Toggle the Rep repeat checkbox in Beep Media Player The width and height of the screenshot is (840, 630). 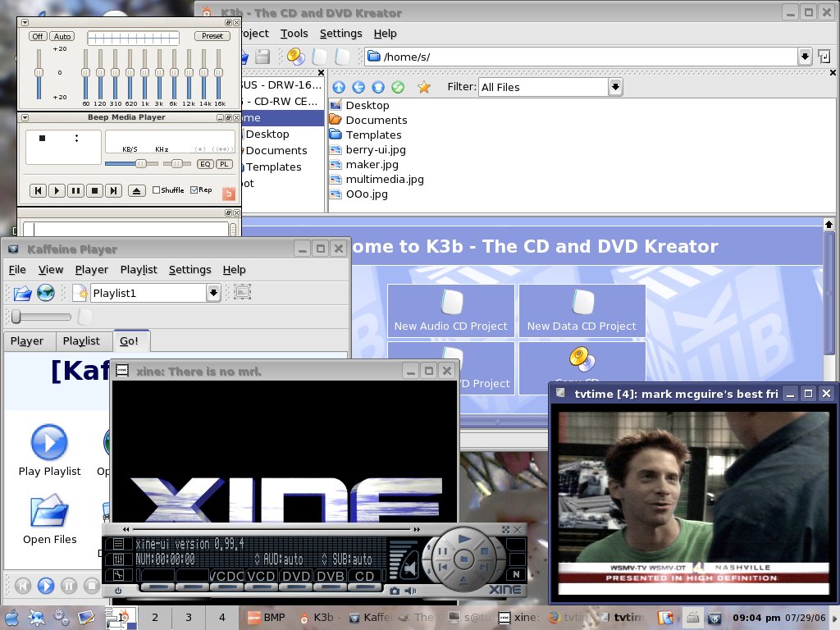point(202,189)
